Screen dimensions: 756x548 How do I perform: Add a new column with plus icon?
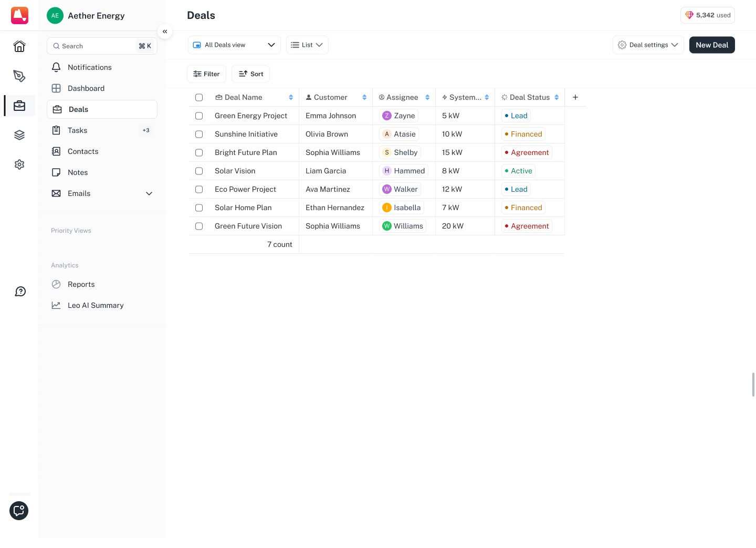coord(575,97)
